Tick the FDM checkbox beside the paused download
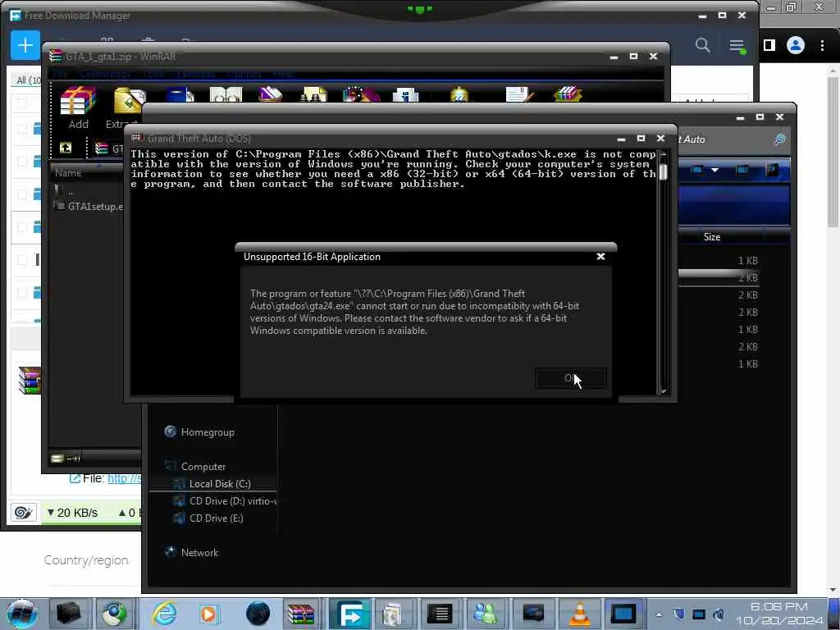Screen dimensions: 840x630 click(x=22, y=260)
